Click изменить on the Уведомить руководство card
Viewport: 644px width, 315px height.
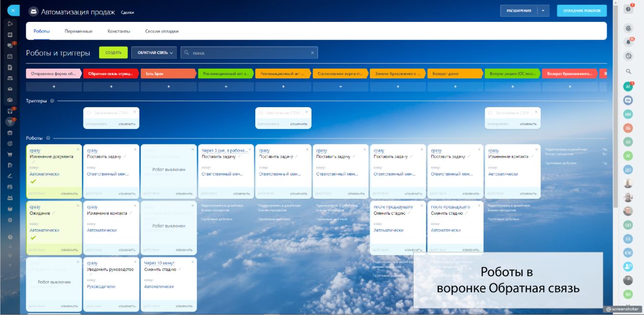(127, 306)
